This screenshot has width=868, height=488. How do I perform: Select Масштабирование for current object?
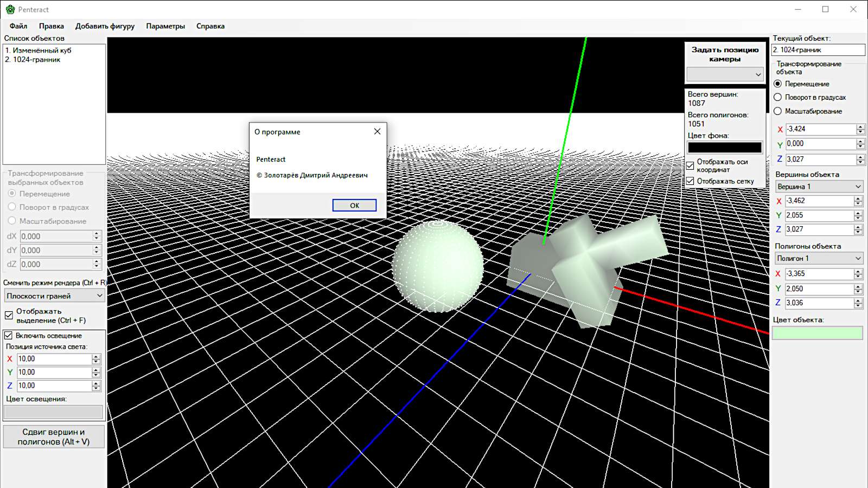click(x=778, y=111)
